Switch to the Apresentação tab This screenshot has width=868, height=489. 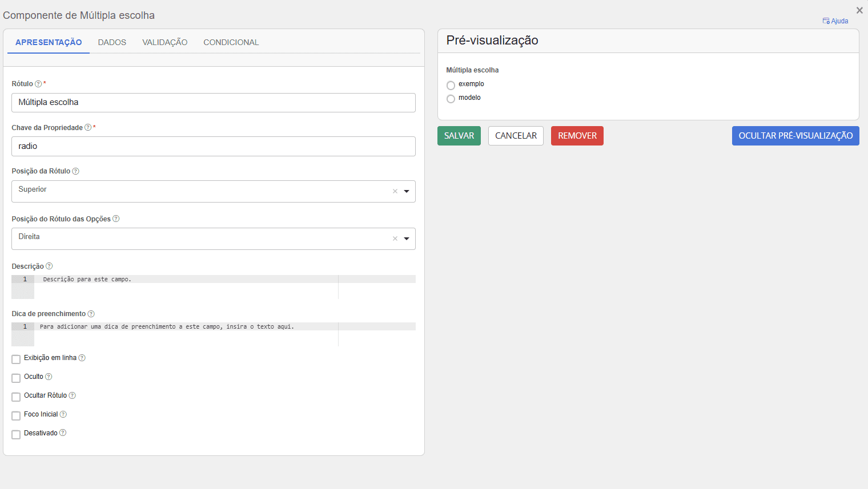[49, 42]
